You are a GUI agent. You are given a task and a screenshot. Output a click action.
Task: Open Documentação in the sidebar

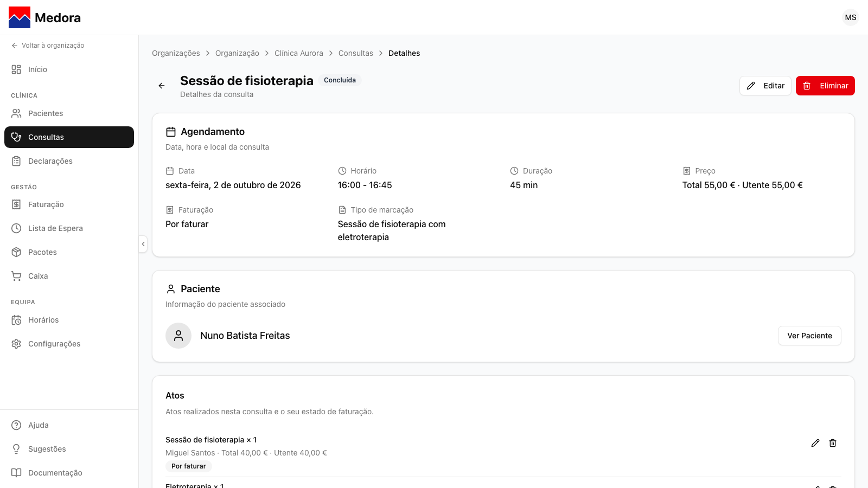(69, 473)
